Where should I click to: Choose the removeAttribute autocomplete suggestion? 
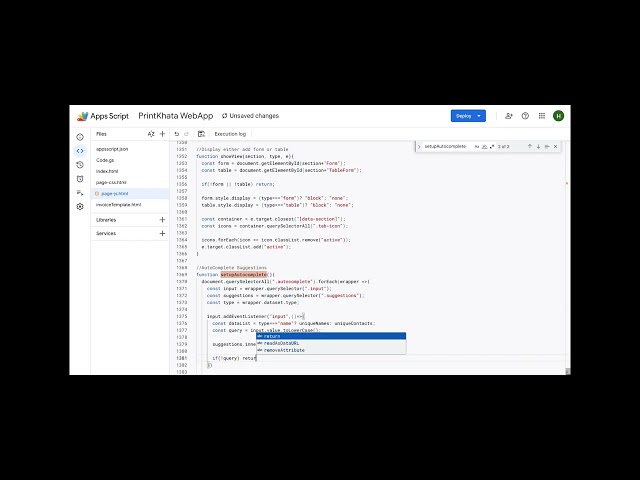[331, 350]
